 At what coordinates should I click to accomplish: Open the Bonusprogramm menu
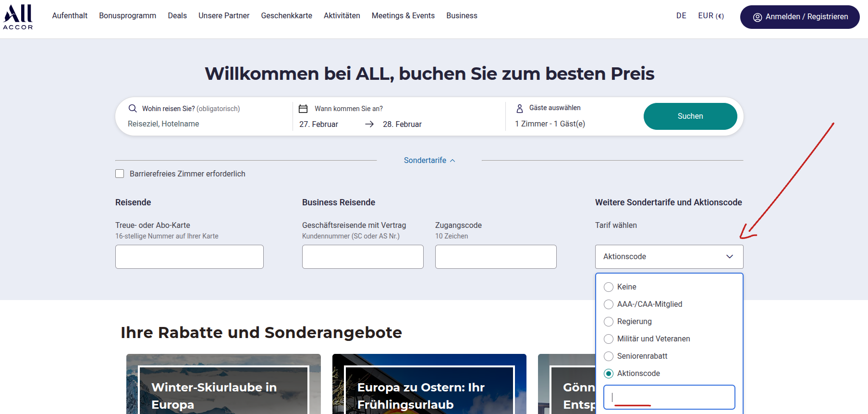click(127, 16)
